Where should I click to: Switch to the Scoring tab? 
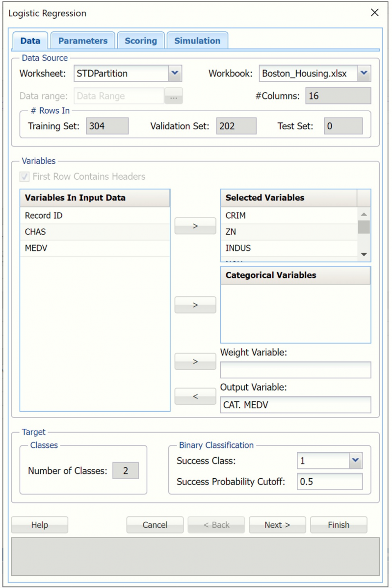pos(141,41)
